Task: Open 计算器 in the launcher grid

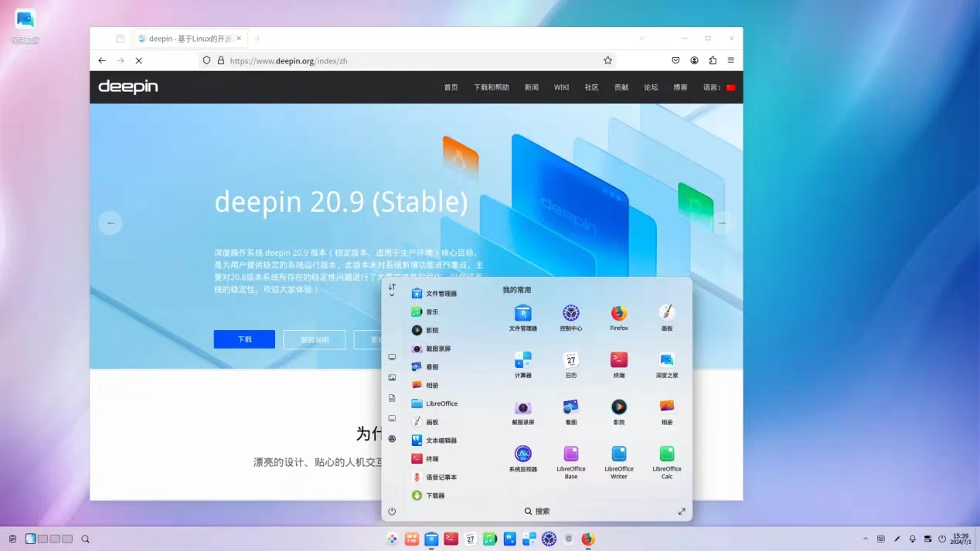Action: [523, 364]
